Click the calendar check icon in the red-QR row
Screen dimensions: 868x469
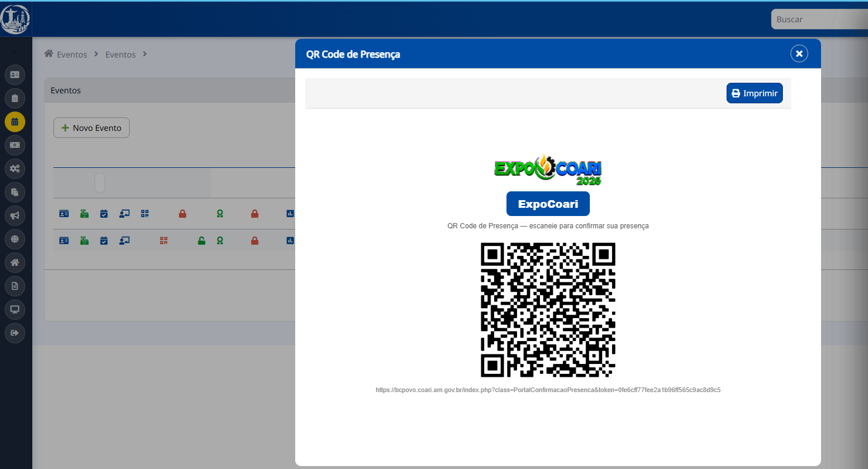click(104, 240)
